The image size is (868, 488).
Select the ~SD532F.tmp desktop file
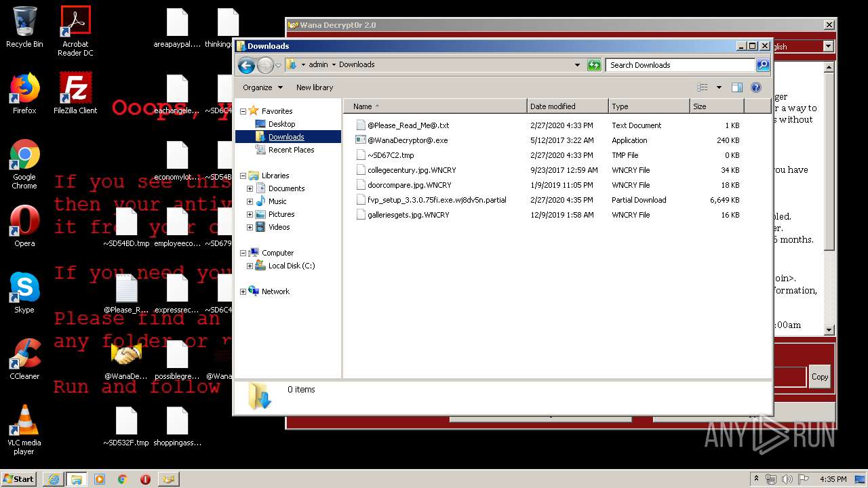(126, 426)
